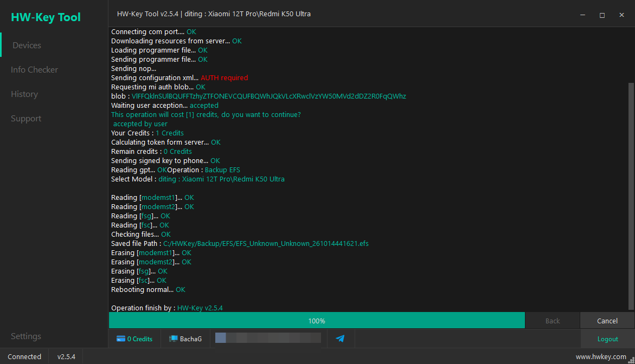Select the mi auth blob string
635x364 pixels.
269,96
